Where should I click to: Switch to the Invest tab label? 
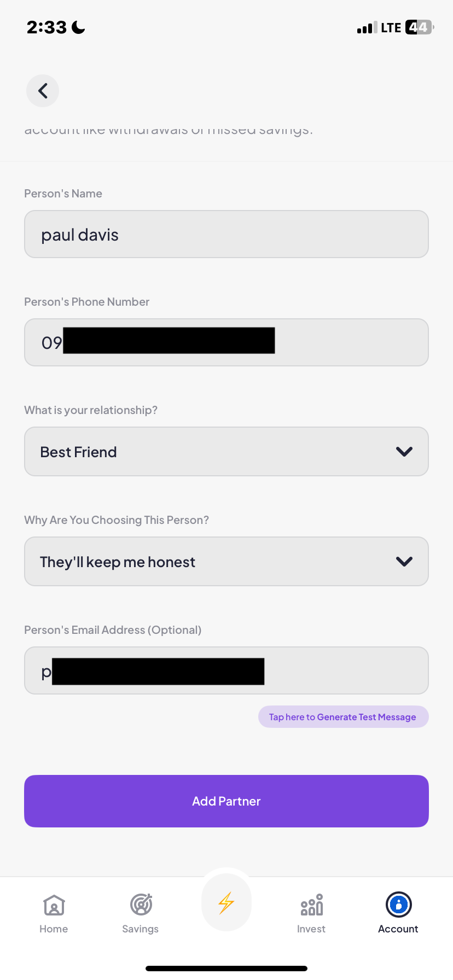tap(311, 929)
